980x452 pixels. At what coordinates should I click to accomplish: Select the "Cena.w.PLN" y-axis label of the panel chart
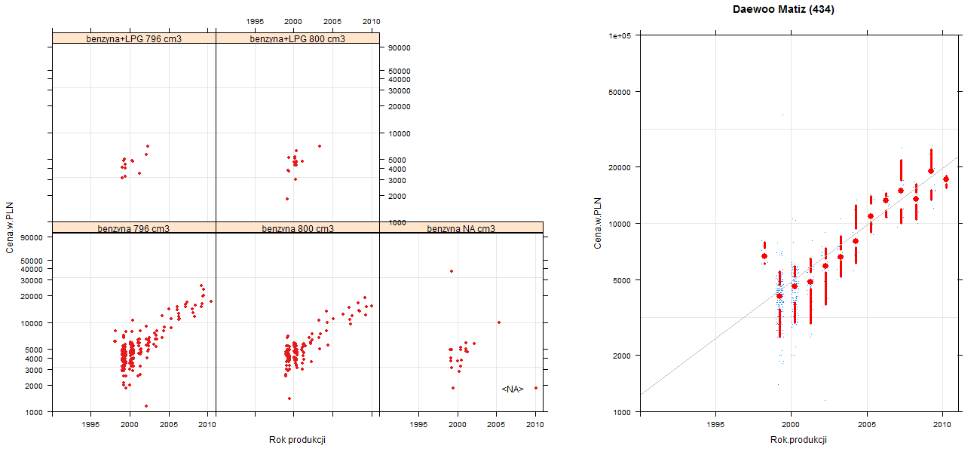[10, 228]
